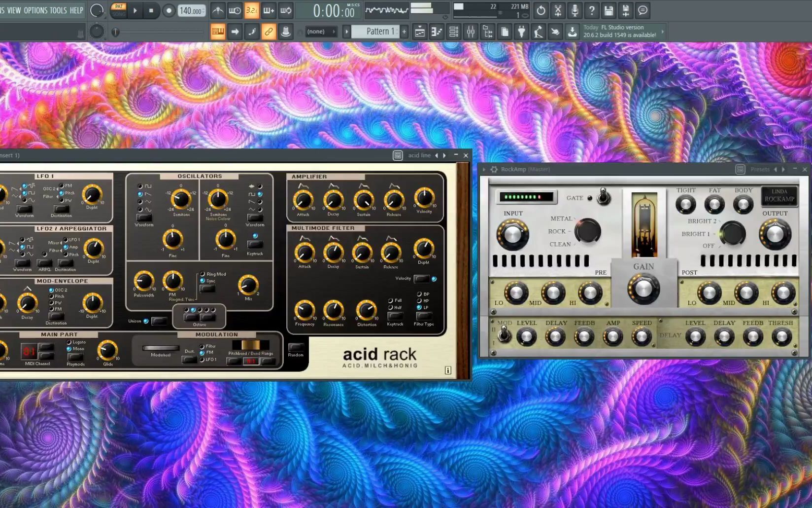Click acid rack next preset arrow
812x508 pixels.
tap(444, 155)
